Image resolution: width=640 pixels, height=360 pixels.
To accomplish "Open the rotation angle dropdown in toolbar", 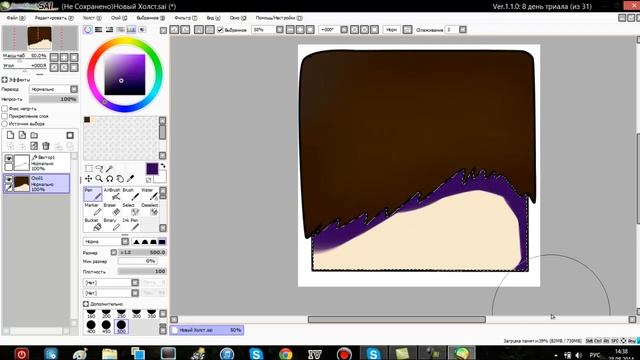I will tap(344, 30).
